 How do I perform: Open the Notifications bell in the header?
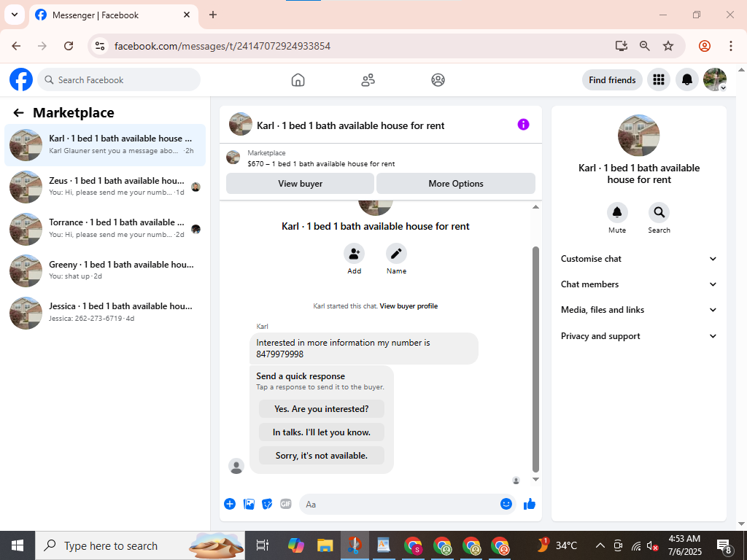[686, 79]
